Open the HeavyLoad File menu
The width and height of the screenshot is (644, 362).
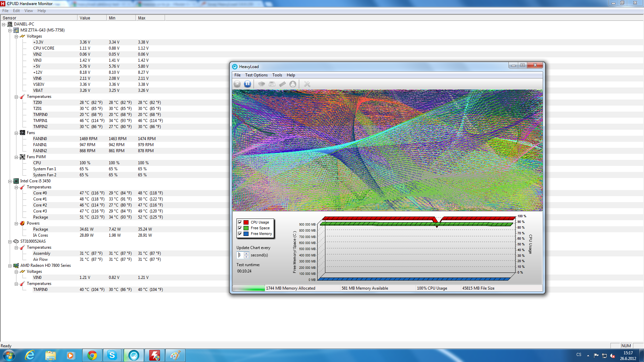pyautogui.click(x=237, y=75)
